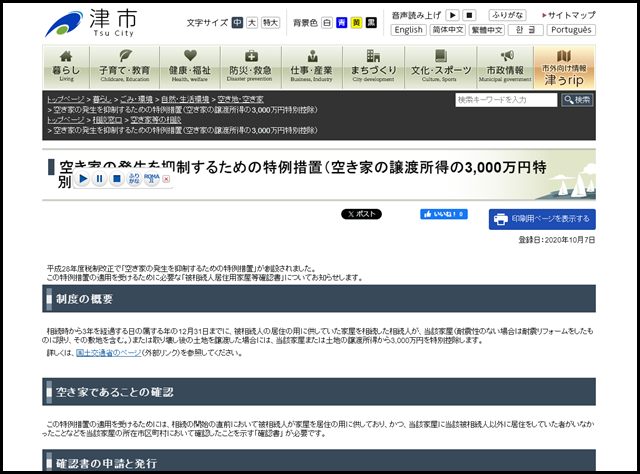640x474 pixels.
Task: Open the 市政情報 menu
Action: (505, 67)
